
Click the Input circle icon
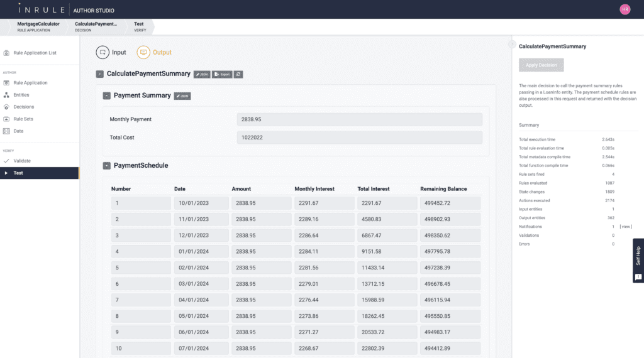103,53
